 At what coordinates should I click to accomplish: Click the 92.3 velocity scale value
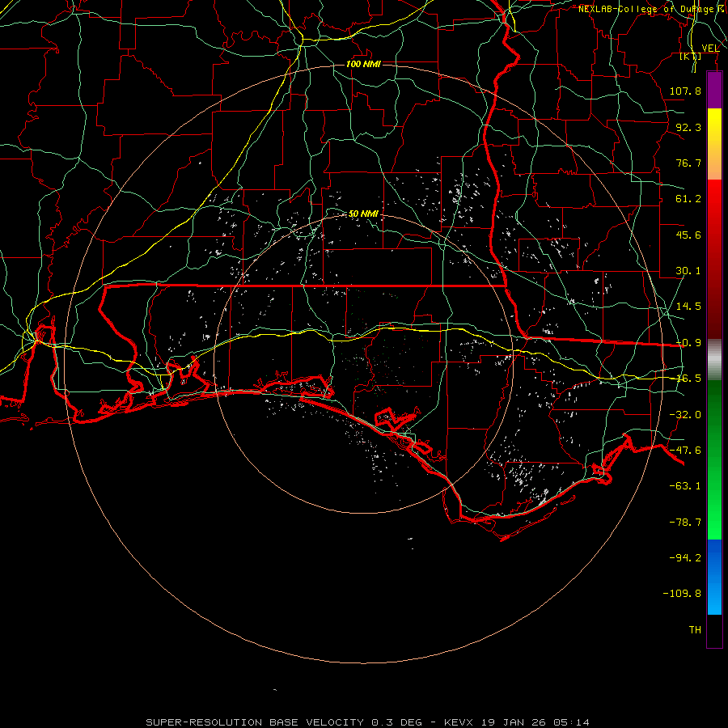(x=688, y=127)
